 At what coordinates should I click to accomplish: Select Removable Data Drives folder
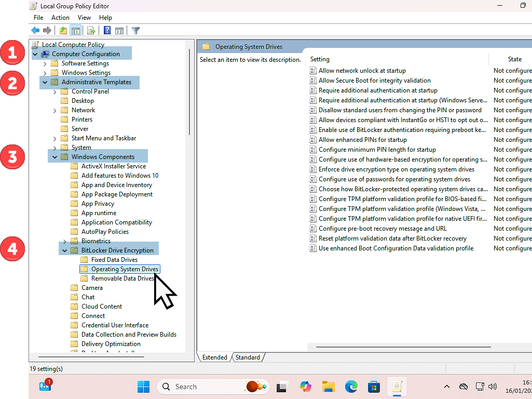coord(122,278)
